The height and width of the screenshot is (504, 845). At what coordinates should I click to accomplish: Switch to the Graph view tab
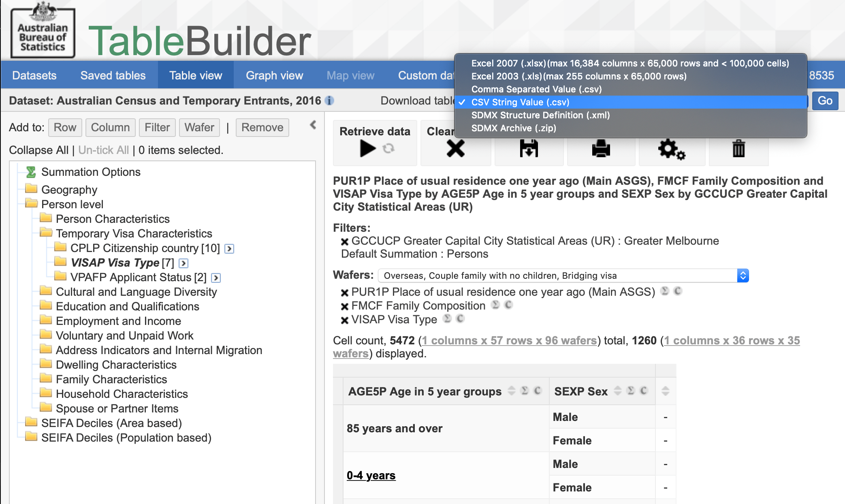click(x=274, y=75)
